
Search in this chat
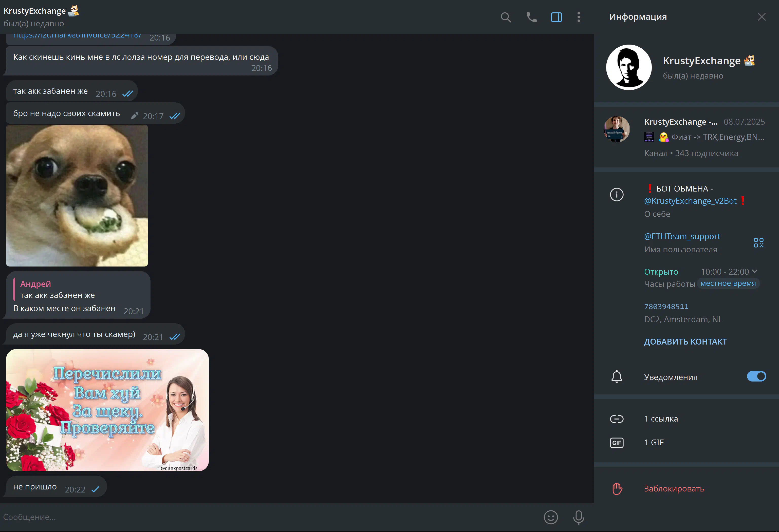coord(506,17)
